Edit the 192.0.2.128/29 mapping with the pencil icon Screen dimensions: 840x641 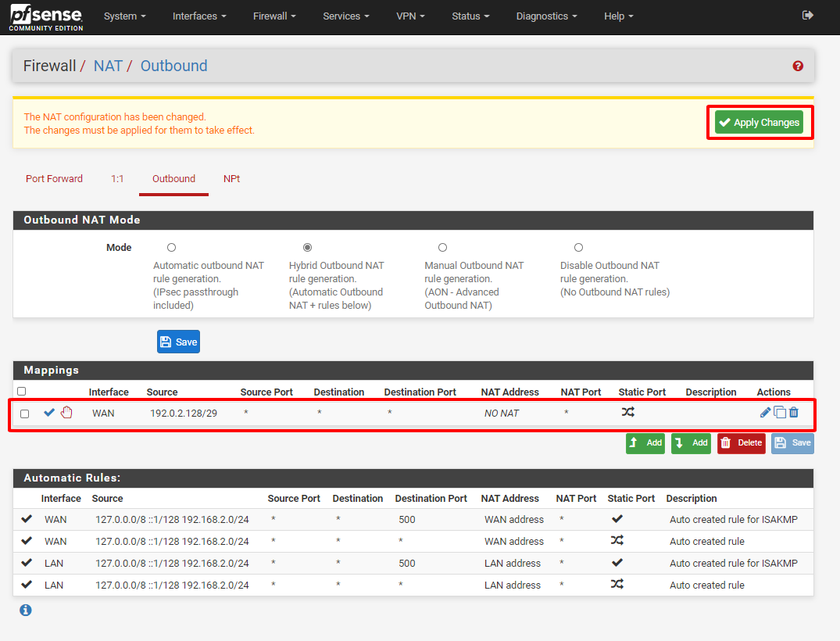coord(765,412)
